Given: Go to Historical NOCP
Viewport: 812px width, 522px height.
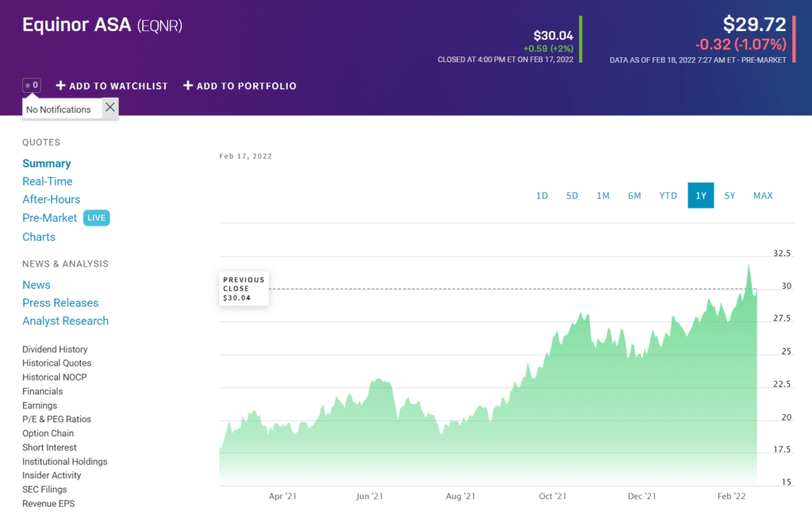Looking at the screenshot, I should coord(55,378).
